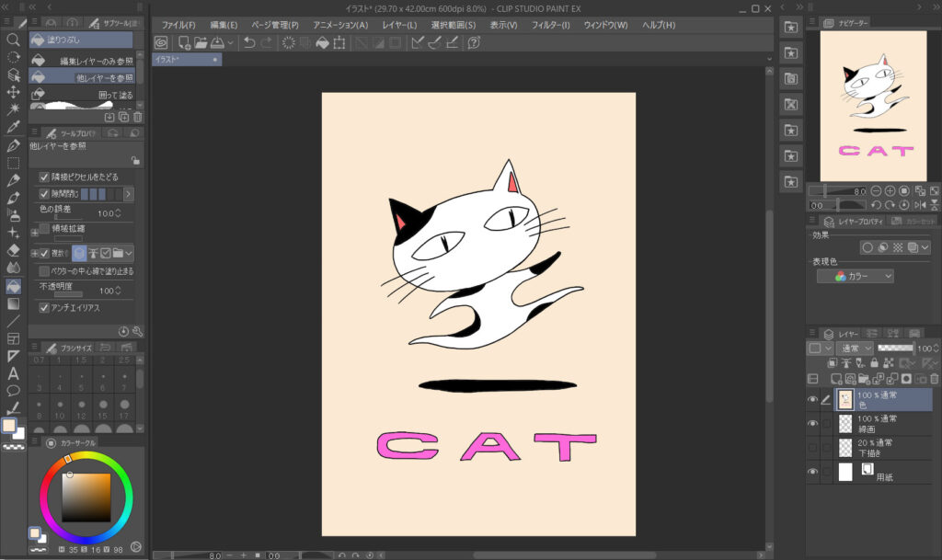
Task: Uncheck the アンチエイリアス checkbox
Action: [x=44, y=308]
